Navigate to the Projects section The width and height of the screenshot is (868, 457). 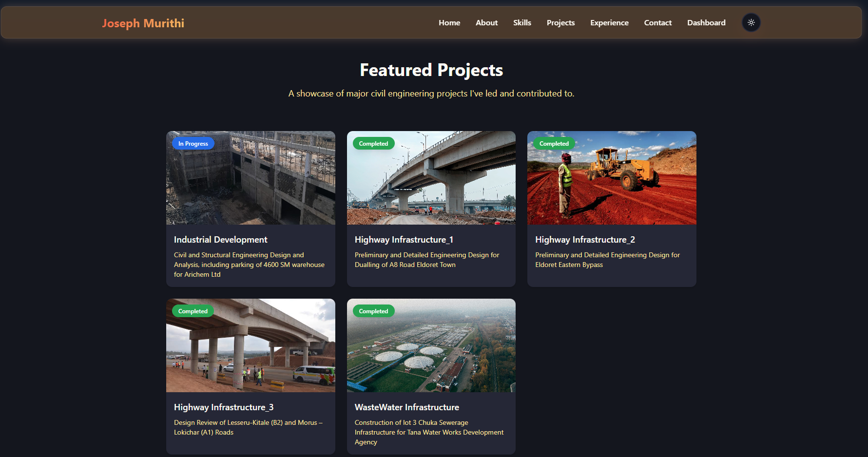(560, 22)
